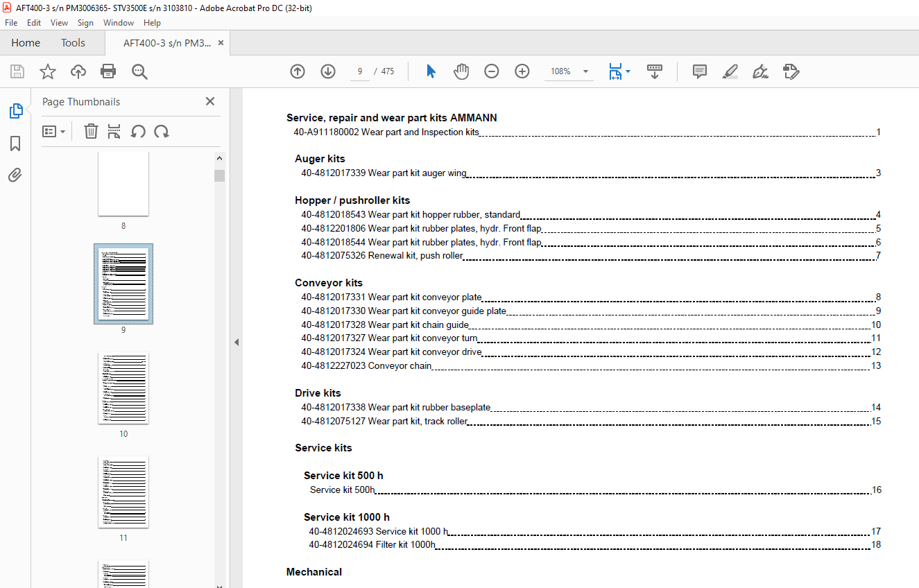The image size is (919, 588).
Task: Open the View menu
Action: click(x=59, y=23)
